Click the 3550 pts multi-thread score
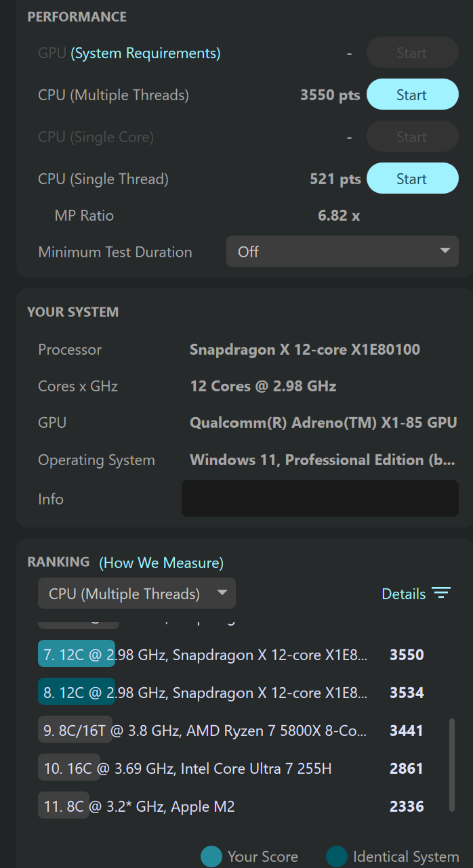Viewport: 473px width, 868px height. [x=330, y=95]
